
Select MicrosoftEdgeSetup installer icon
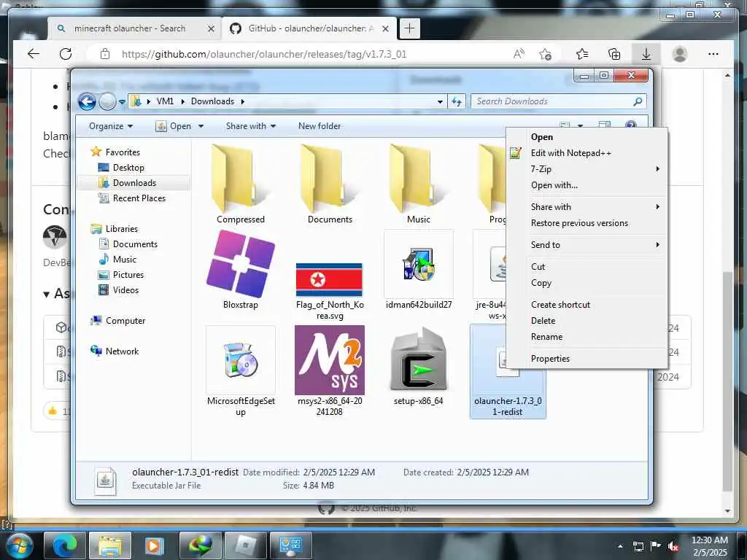coord(241,360)
